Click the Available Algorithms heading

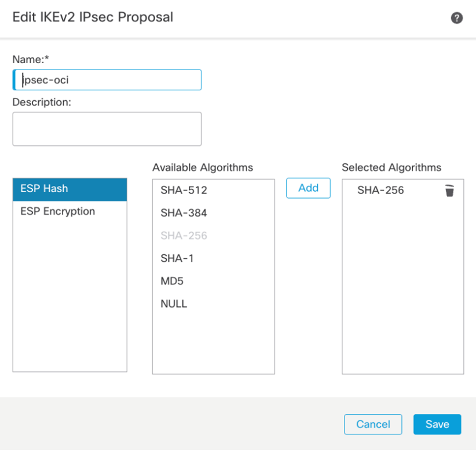tap(203, 167)
